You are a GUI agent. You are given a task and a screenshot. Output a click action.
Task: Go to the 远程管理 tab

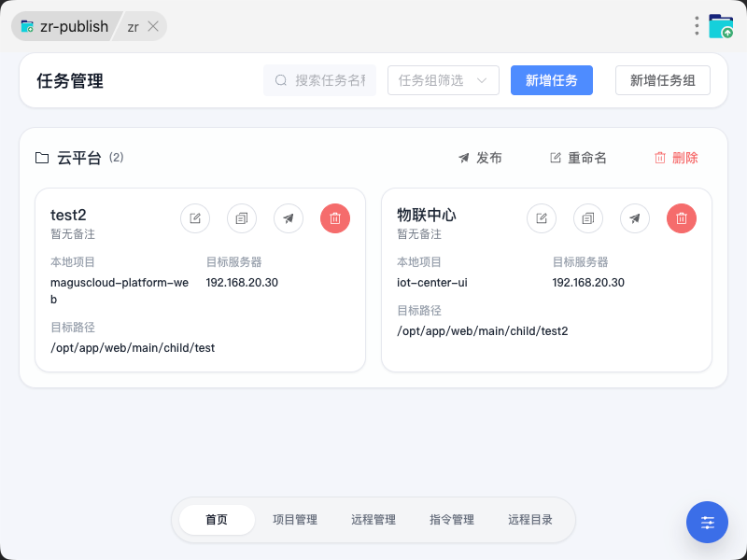point(373,520)
